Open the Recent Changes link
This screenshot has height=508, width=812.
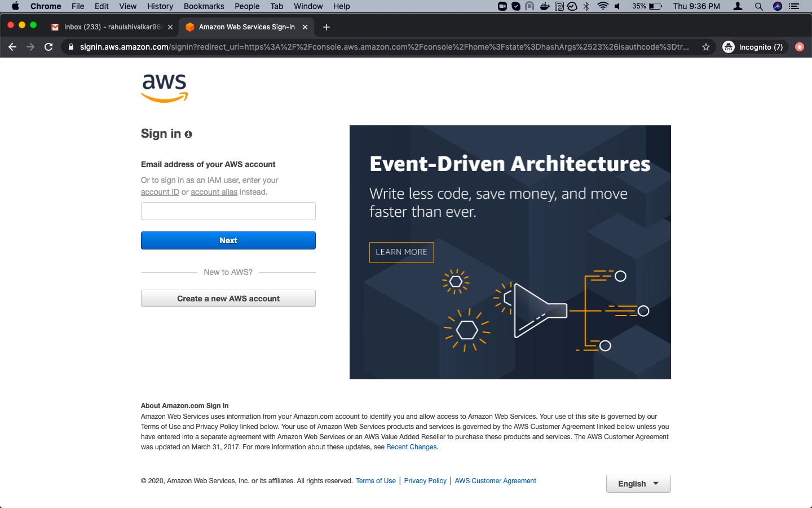click(411, 446)
